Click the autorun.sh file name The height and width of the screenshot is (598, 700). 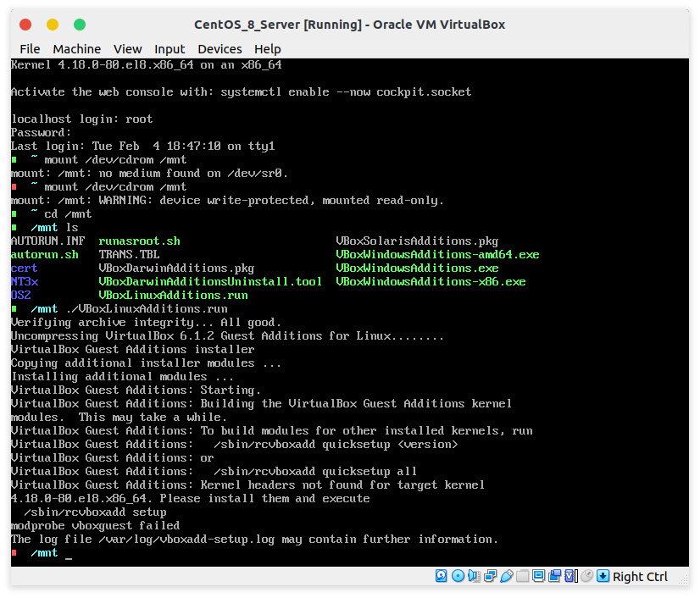click(x=45, y=254)
